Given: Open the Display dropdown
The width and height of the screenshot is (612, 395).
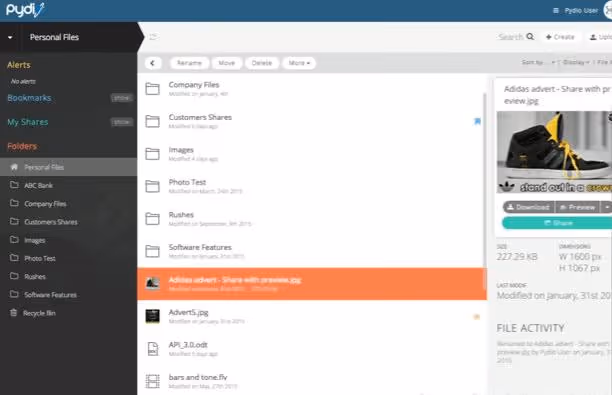Looking at the screenshot, I should click(576, 62).
